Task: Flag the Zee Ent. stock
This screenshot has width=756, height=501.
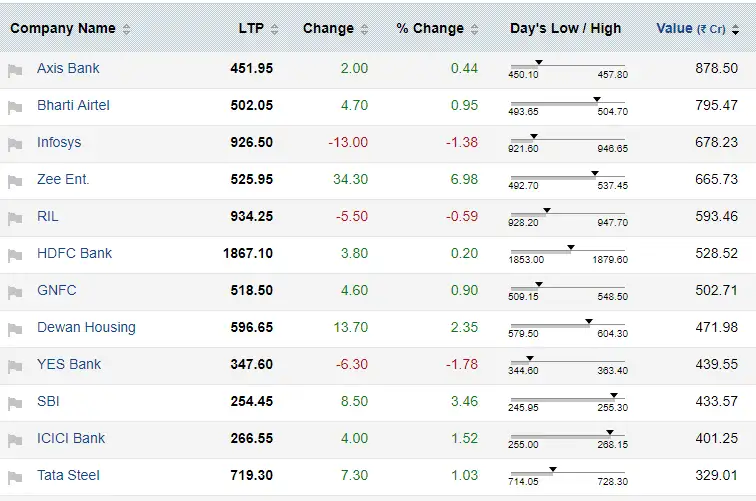Action: tap(15, 181)
